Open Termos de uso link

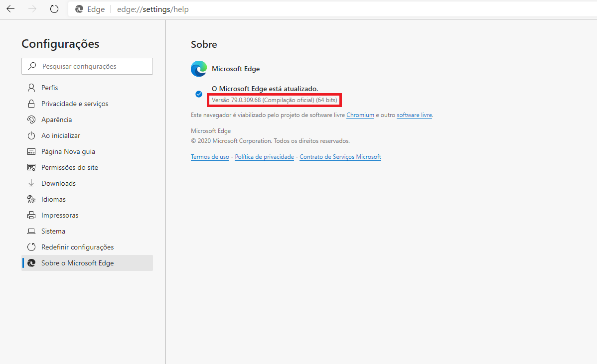tap(210, 157)
